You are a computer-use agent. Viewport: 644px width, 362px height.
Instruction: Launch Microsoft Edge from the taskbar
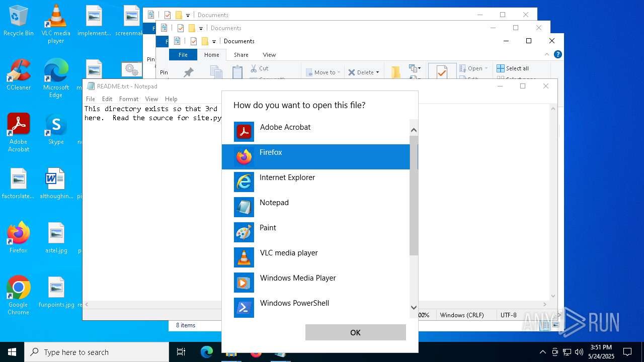point(207,352)
